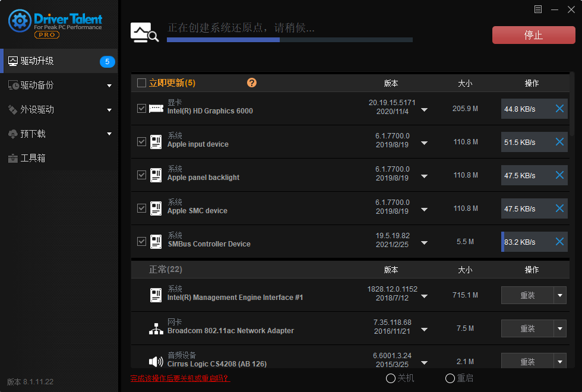Expand the 外设驱动 sidebar submenu arrow

click(109, 110)
